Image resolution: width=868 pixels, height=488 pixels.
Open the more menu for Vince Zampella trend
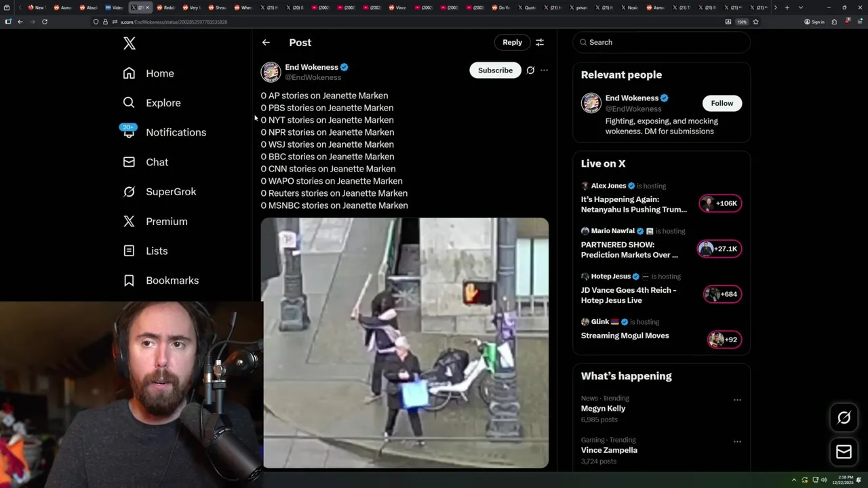tap(737, 441)
